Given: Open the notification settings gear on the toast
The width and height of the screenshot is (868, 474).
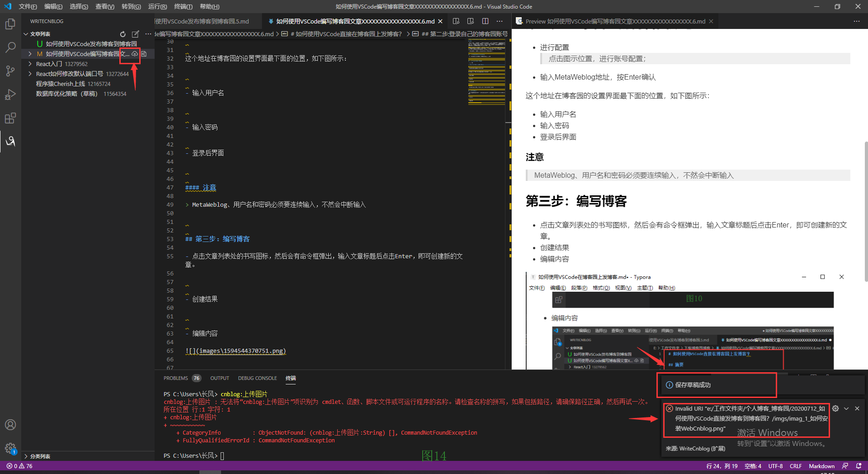Looking at the screenshot, I should pos(836,408).
